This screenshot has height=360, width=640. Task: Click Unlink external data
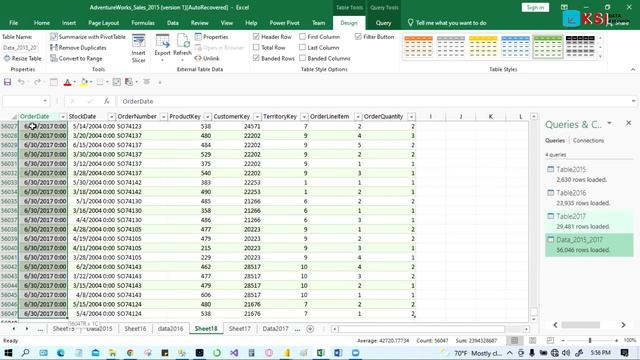207,58
